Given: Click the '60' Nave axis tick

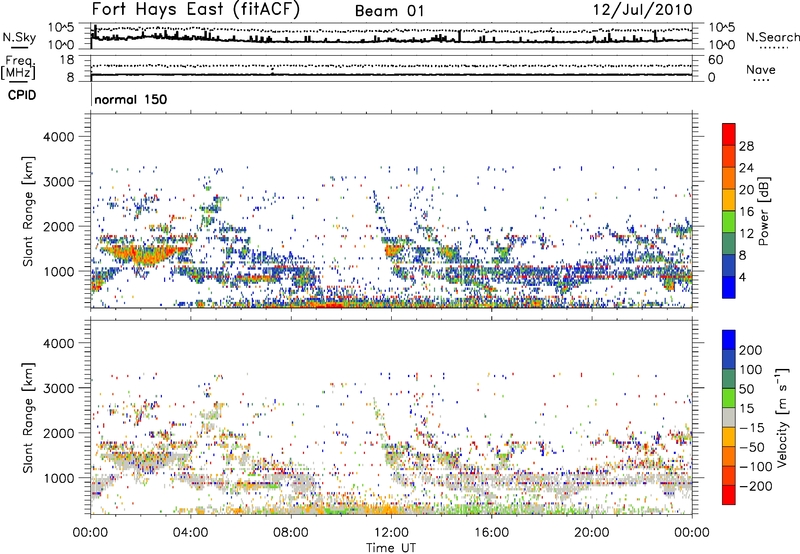Looking at the screenshot, I should (715, 60).
